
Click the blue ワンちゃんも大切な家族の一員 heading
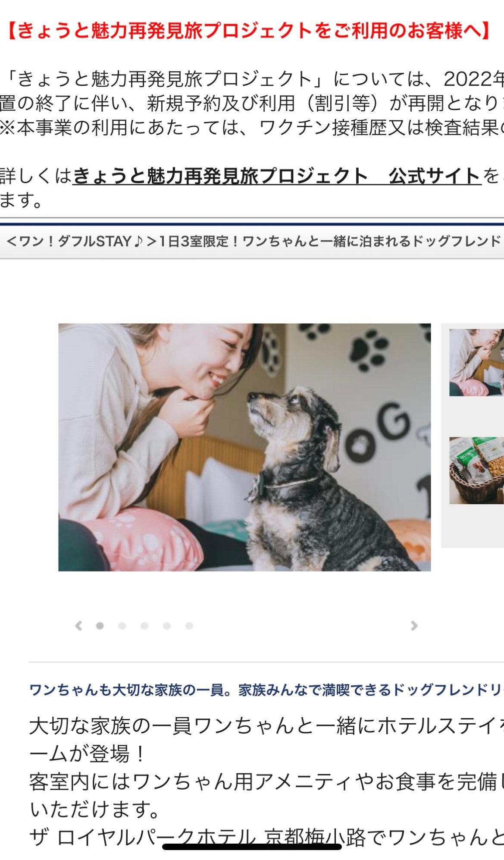pyautogui.click(x=266, y=690)
